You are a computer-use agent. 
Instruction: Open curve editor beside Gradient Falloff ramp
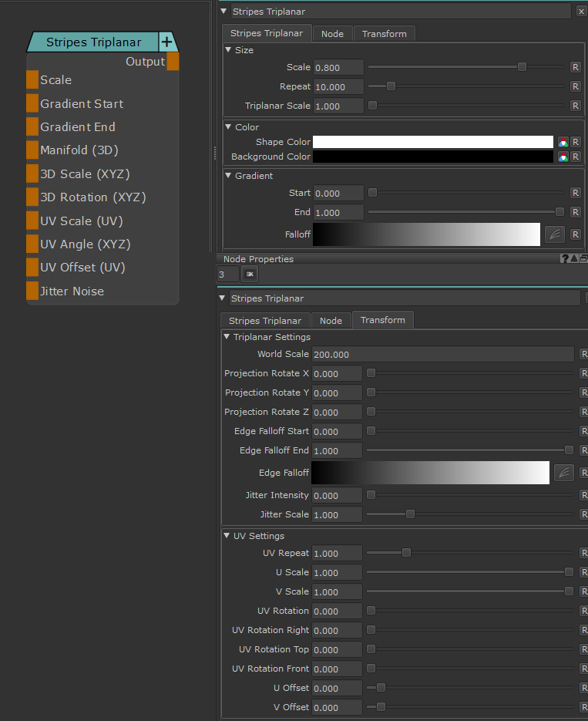[555, 234]
